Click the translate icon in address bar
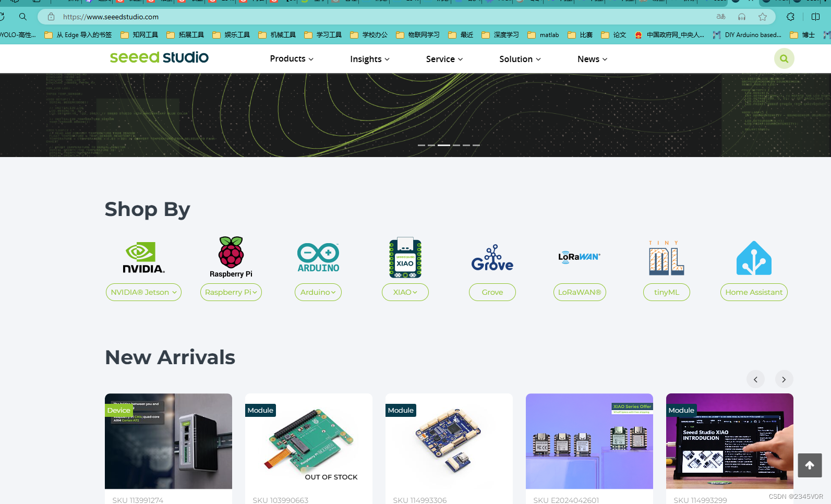 click(x=721, y=17)
